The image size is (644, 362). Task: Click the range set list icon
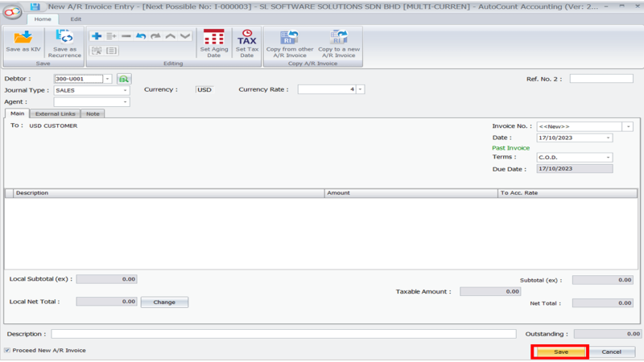click(x=111, y=51)
